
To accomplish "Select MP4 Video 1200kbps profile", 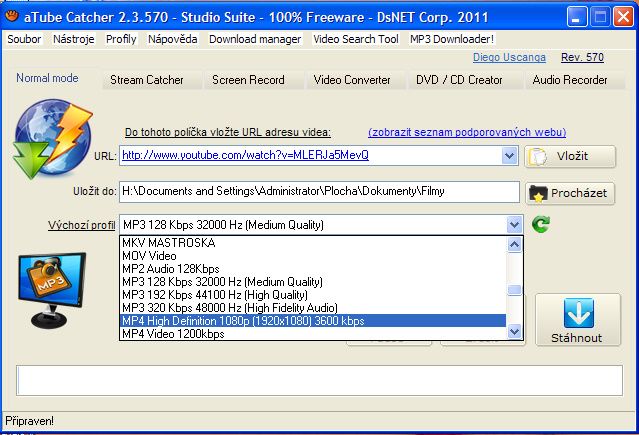I will [x=313, y=334].
